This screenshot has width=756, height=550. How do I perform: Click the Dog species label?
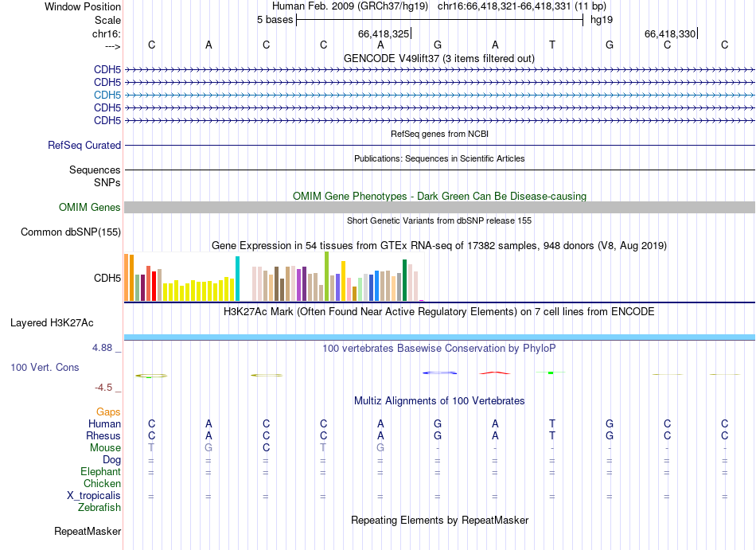click(111, 460)
